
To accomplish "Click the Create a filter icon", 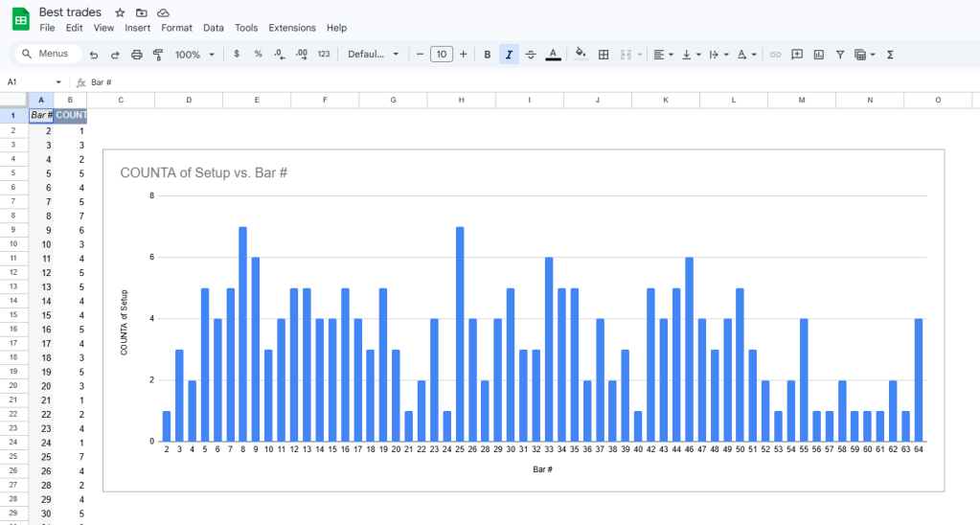I will 840,55.
